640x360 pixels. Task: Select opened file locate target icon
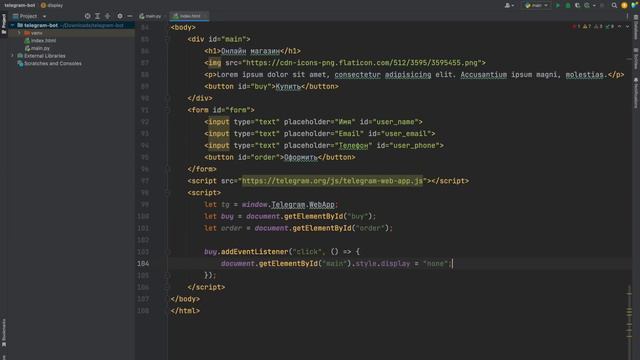[87, 16]
